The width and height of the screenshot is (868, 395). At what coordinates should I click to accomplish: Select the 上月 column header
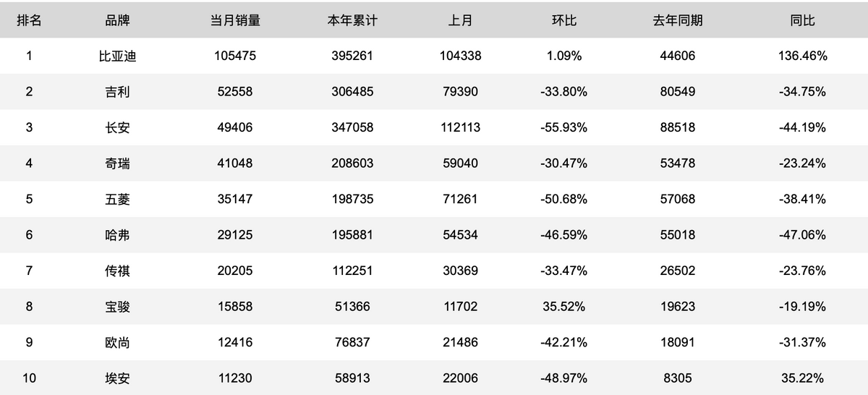[x=460, y=20]
